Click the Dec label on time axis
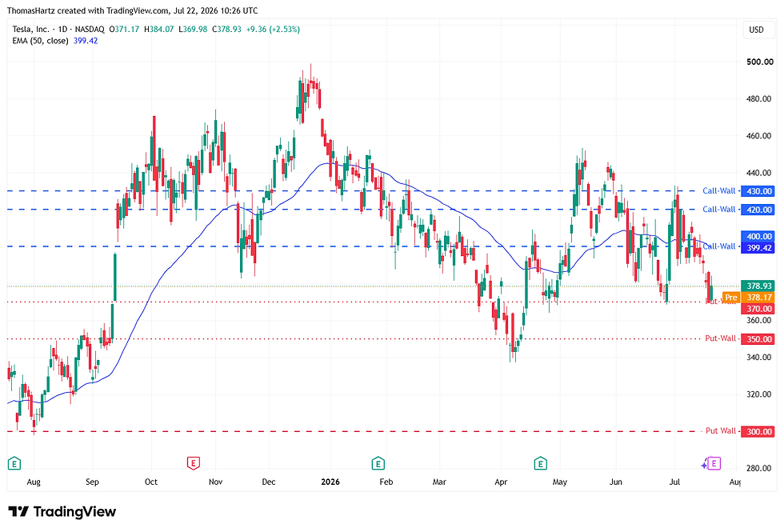 269,482
